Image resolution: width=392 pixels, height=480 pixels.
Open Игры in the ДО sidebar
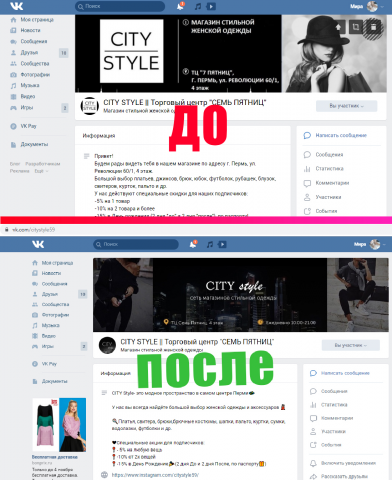coord(22,107)
